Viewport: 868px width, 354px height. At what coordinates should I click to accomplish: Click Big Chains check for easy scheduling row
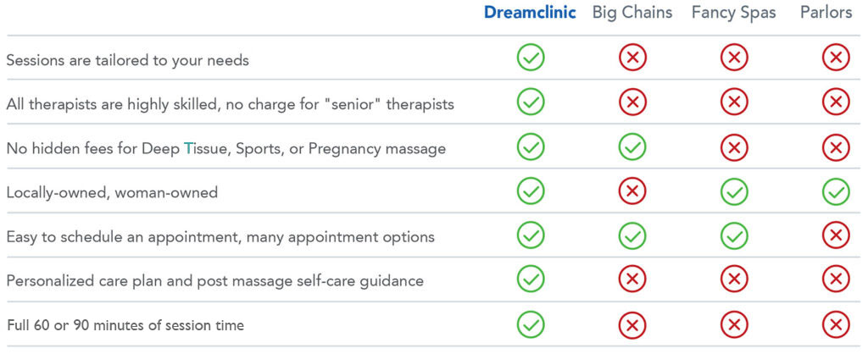point(632,235)
